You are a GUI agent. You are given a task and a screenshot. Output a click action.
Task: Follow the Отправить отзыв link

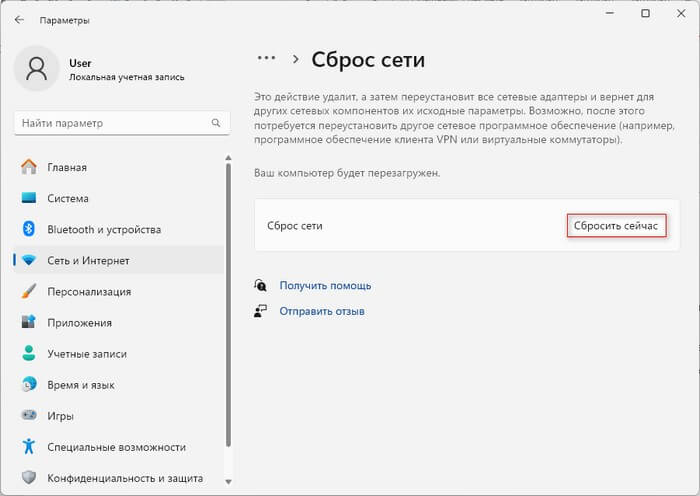pyautogui.click(x=322, y=311)
